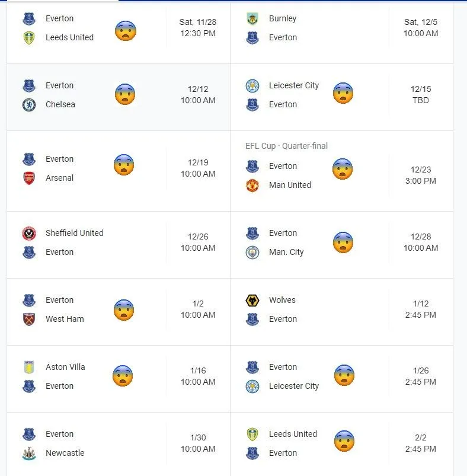The width and height of the screenshot is (467, 476).
Task: Click the Sheffield United club crest
Action: coord(28,233)
